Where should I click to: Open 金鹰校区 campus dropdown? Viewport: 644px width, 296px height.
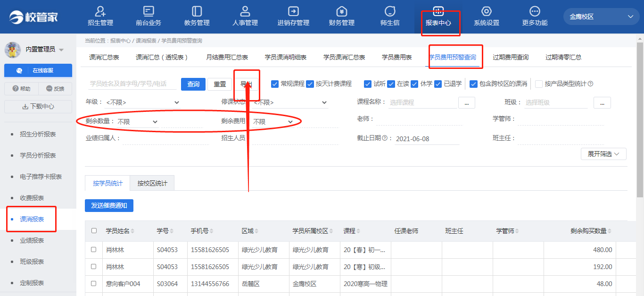pyautogui.click(x=601, y=17)
